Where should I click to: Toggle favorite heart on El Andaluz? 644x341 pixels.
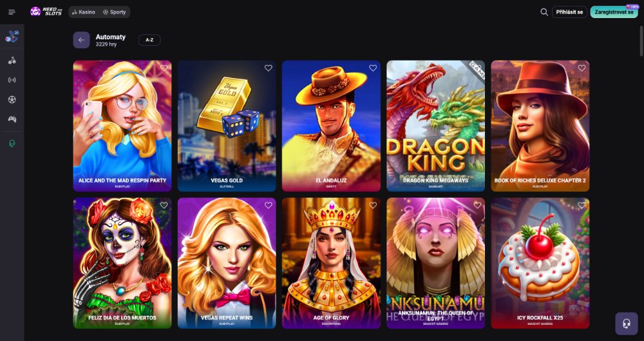point(372,68)
